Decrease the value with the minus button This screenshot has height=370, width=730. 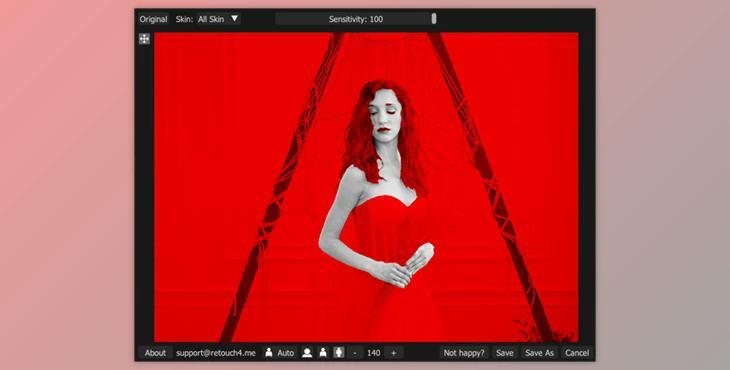tap(355, 353)
